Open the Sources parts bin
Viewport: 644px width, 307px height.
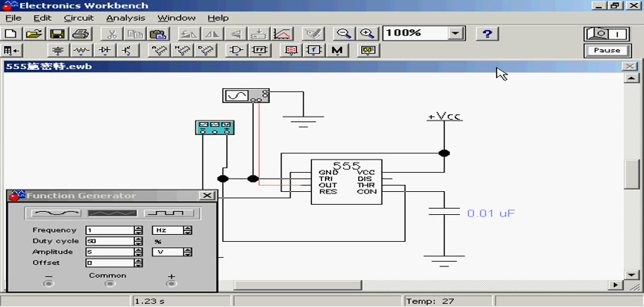click(x=59, y=51)
